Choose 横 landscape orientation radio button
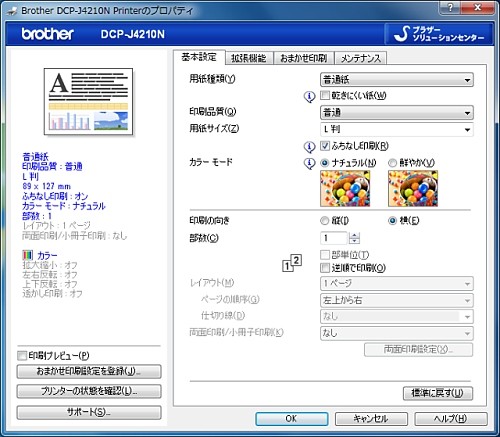The width and height of the screenshot is (500, 437). pos(392,221)
